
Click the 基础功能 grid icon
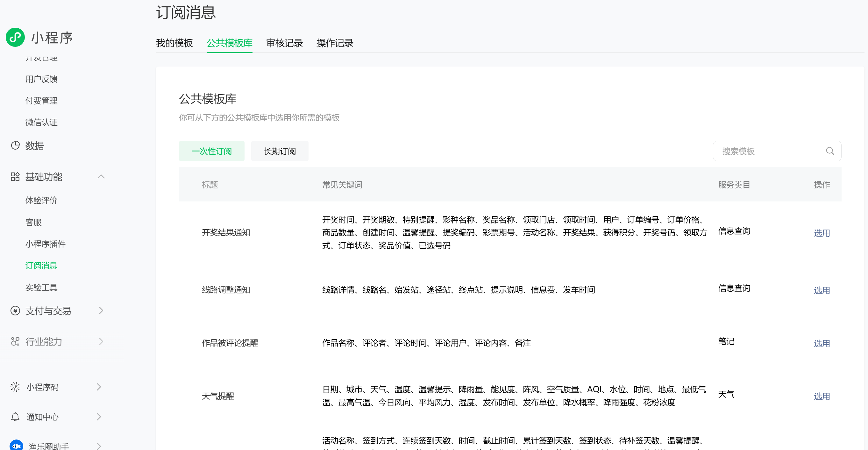[x=15, y=177]
